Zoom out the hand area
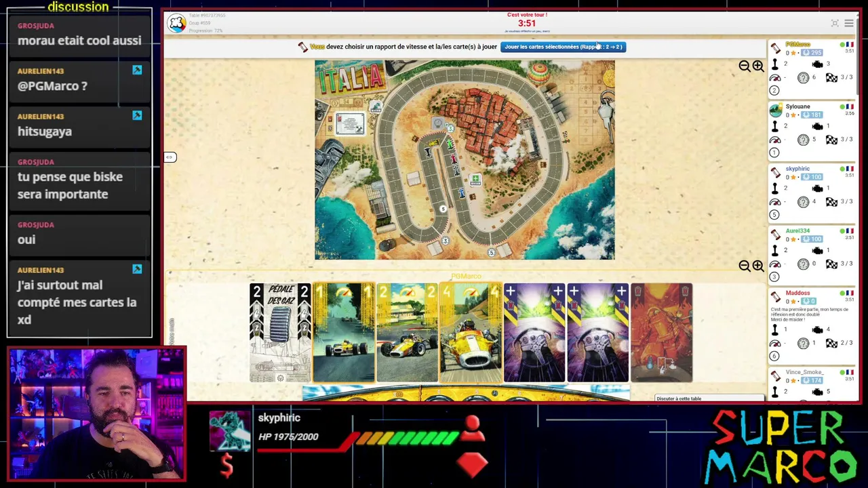 (745, 266)
